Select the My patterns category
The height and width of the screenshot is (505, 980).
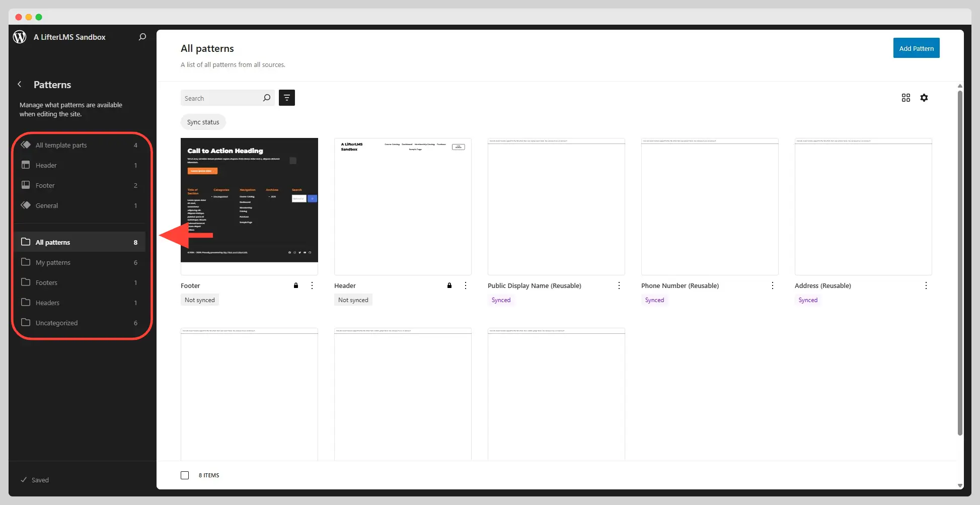(x=53, y=262)
